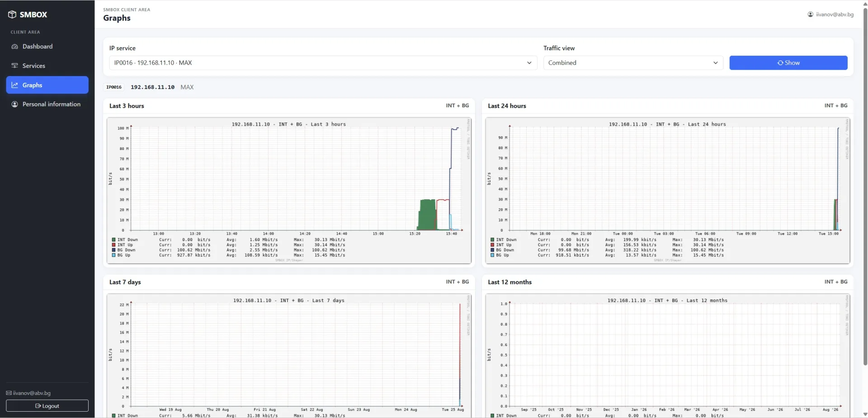The width and height of the screenshot is (868, 418).
Task: Click the Last 24 hours card heading
Action: point(507,106)
